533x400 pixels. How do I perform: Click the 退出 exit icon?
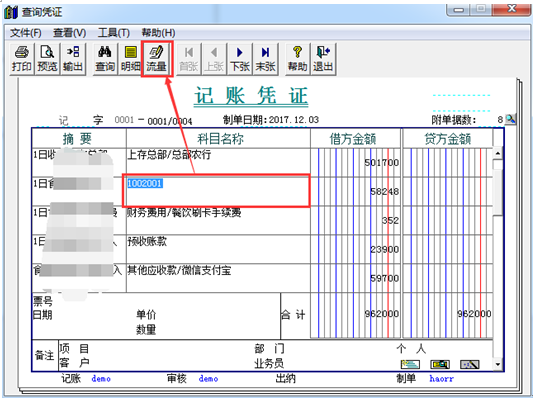[x=323, y=58]
